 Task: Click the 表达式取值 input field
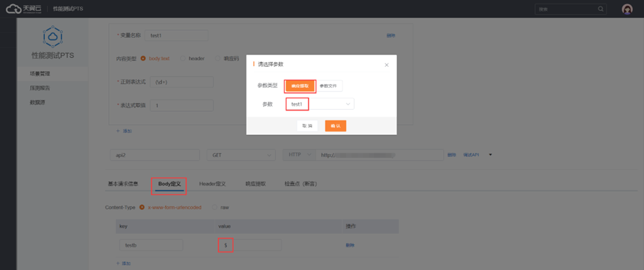click(x=182, y=105)
